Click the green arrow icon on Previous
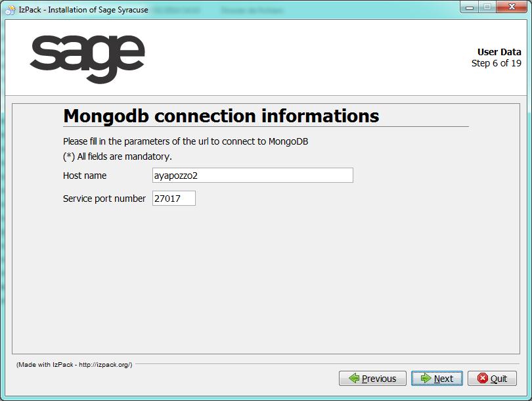Viewport: 532px width, 401px height. pos(354,378)
